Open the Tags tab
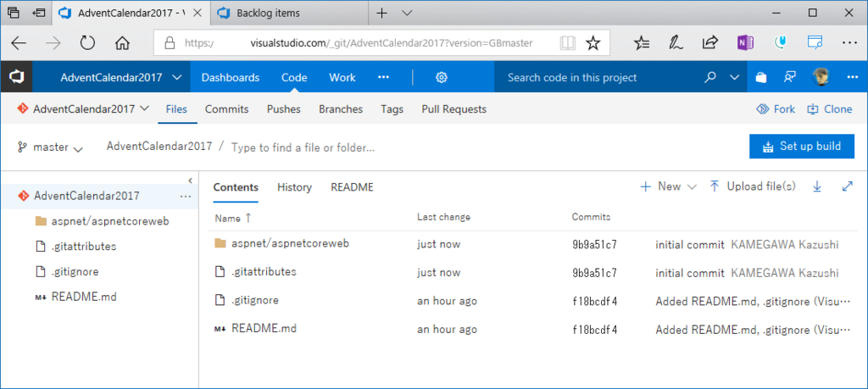 392,109
